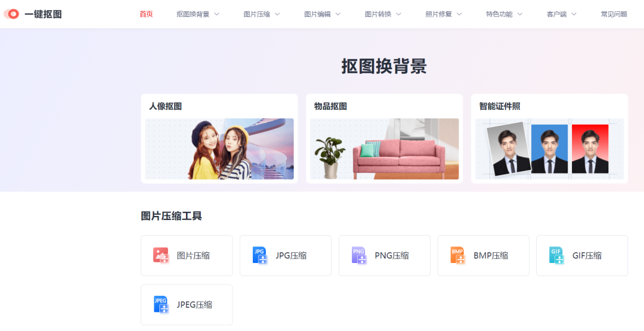The image size is (644, 331).
Task: Select the PNG压缩 tool label
Action: coord(392,256)
